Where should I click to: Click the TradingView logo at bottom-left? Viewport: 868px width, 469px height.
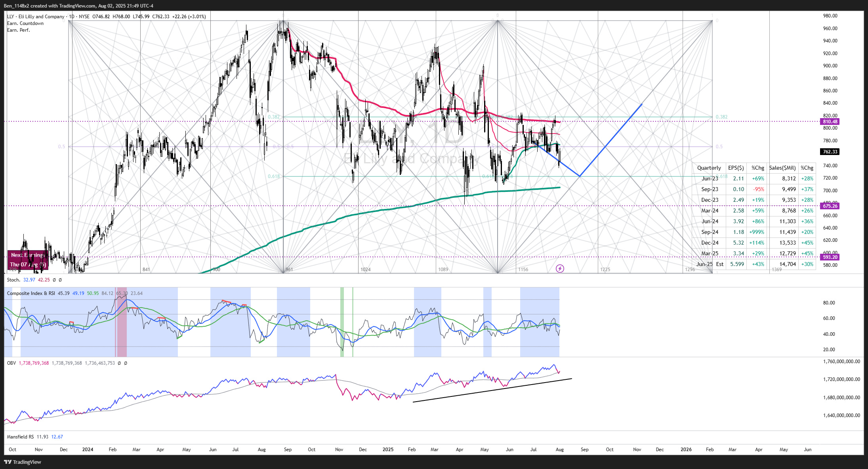coord(23,462)
